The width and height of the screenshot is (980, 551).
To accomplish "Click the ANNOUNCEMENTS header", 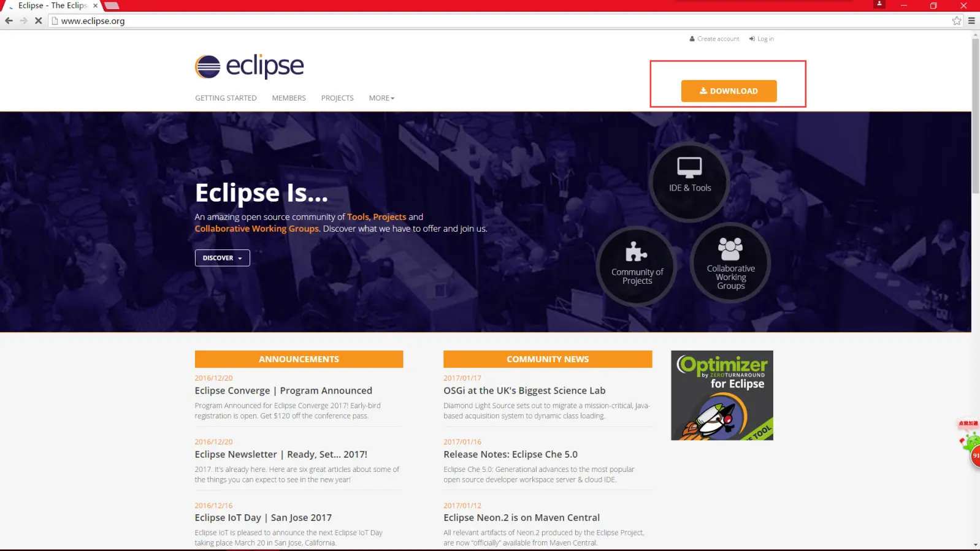I will pyautogui.click(x=299, y=359).
